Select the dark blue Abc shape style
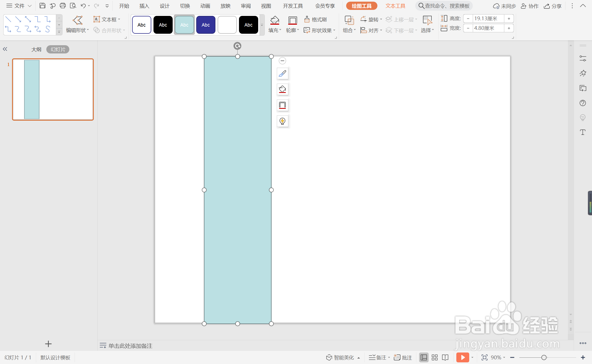The height and width of the screenshot is (364, 592). pyautogui.click(x=206, y=25)
